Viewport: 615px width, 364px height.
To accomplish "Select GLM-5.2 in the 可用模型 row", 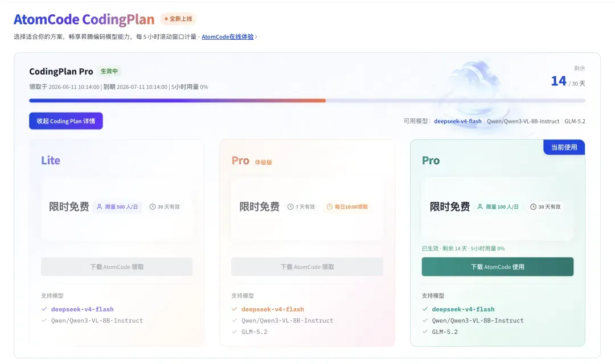I will point(575,121).
